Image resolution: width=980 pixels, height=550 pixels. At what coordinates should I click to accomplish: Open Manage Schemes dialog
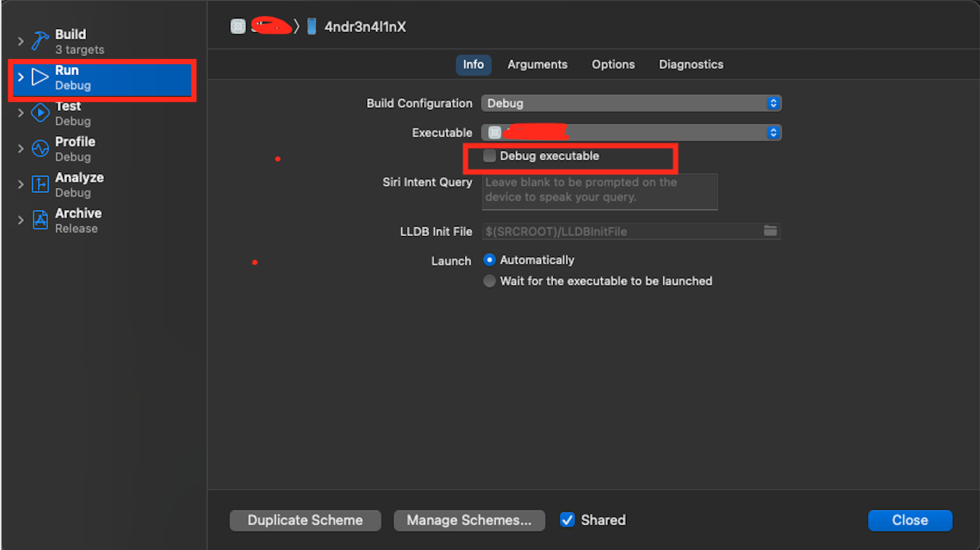(469, 519)
